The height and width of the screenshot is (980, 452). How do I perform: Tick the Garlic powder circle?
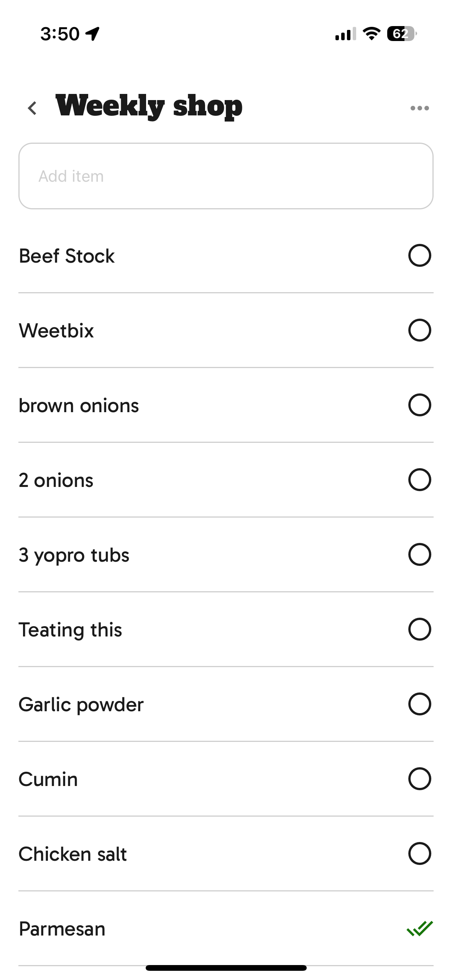(x=419, y=704)
